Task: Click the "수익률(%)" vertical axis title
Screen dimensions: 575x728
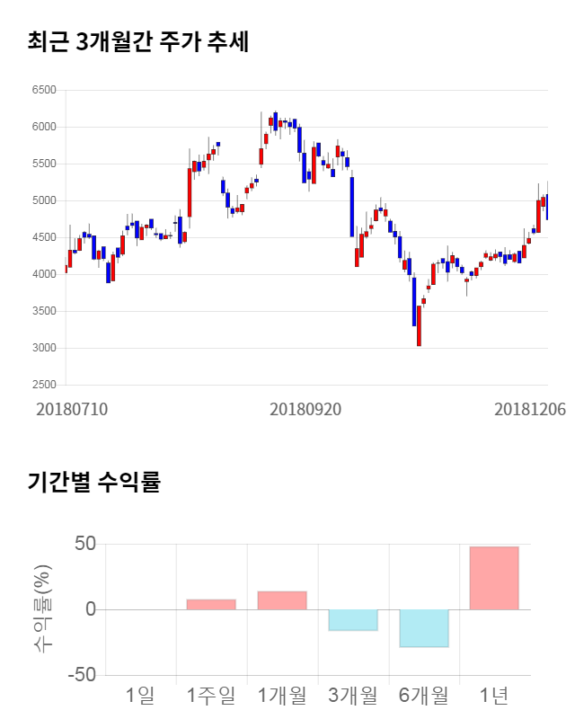Action: point(42,609)
